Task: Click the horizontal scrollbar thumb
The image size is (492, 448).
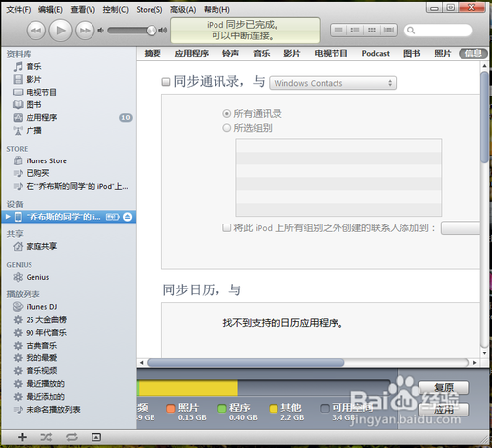Action: (246, 362)
